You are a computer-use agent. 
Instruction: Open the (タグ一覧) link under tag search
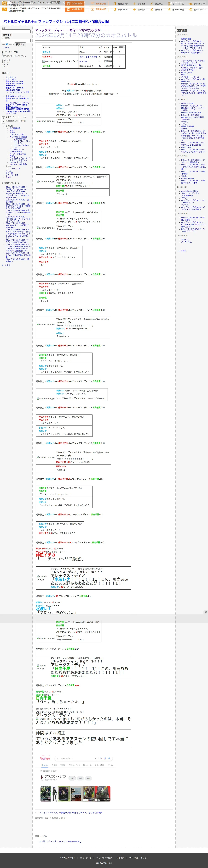click(6, 48)
